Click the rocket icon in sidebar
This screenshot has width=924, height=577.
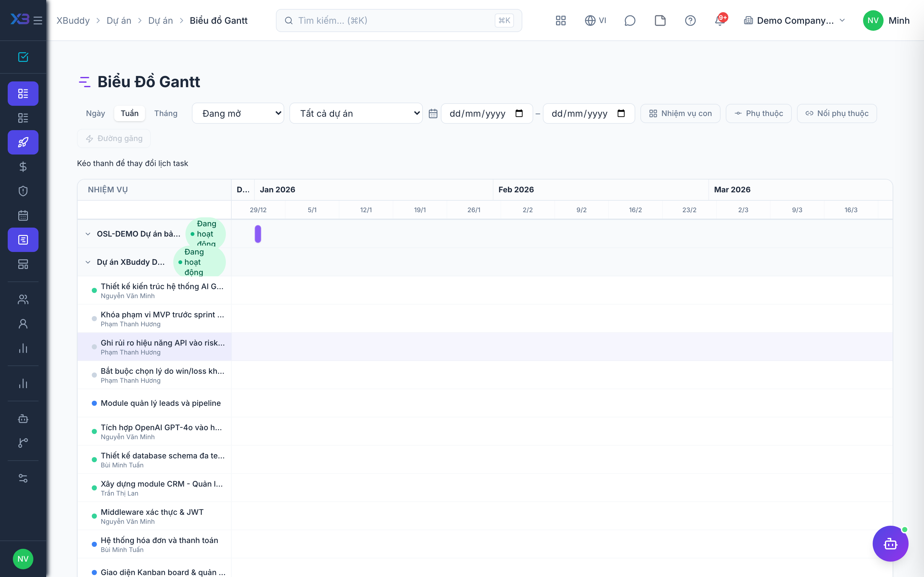pos(23,142)
